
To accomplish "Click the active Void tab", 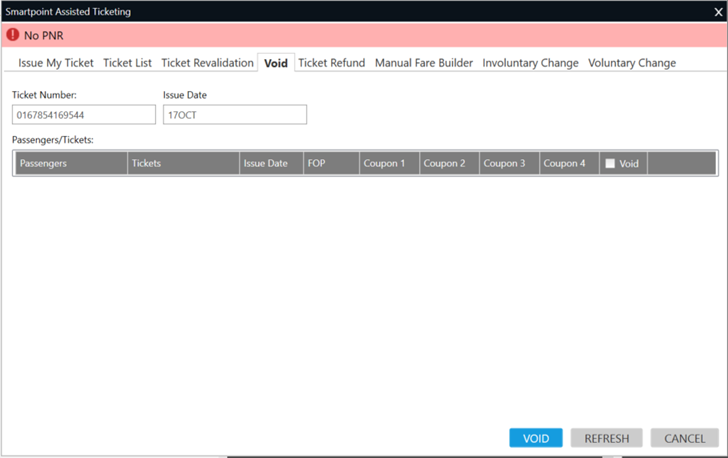I will [x=276, y=63].
